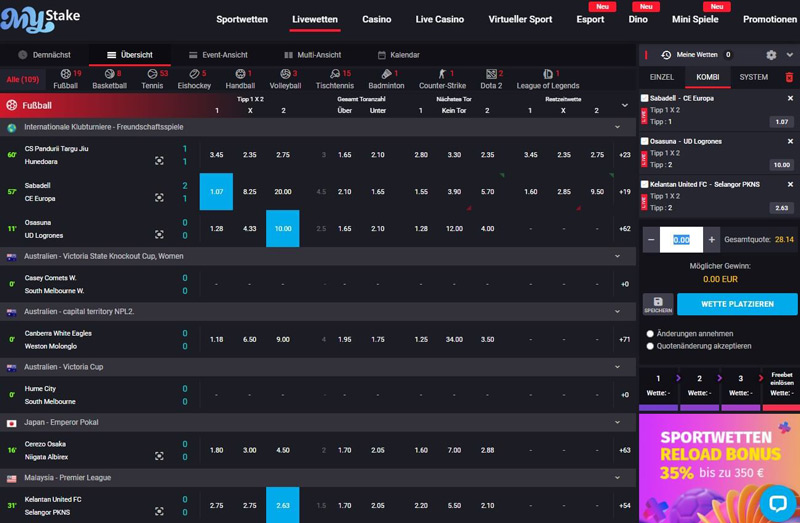Select the Volleyball sport icon filter
The width and height of the screenshot is (800, 523).
click(x=285, y=79)
